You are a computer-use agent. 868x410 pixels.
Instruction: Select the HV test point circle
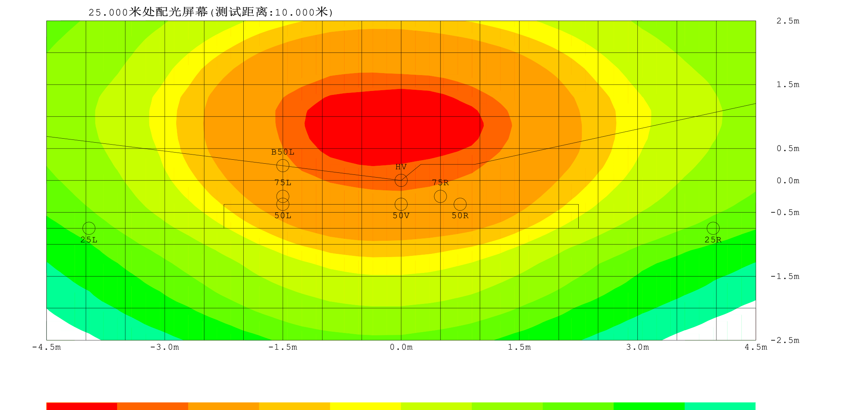pos(401,180)
